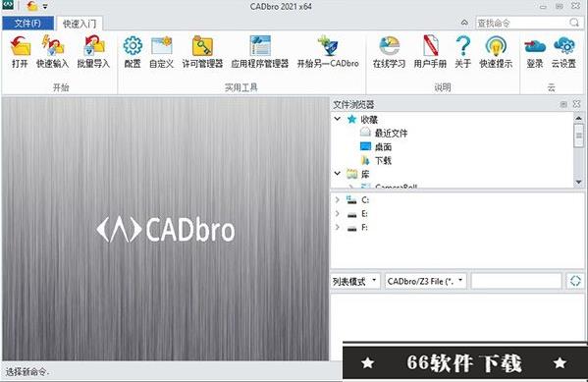588x382 pixels.
Task: Select the 快速输入 quick import icon
Action: (x=52, y=46)
